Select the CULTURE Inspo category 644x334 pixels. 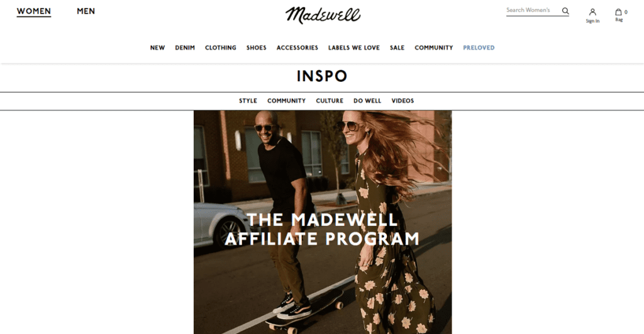[x=330, y=101]
